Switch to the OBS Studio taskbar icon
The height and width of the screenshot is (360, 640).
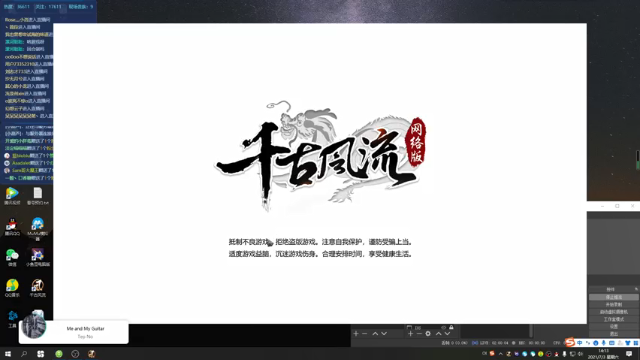click(x=75, y=354)
